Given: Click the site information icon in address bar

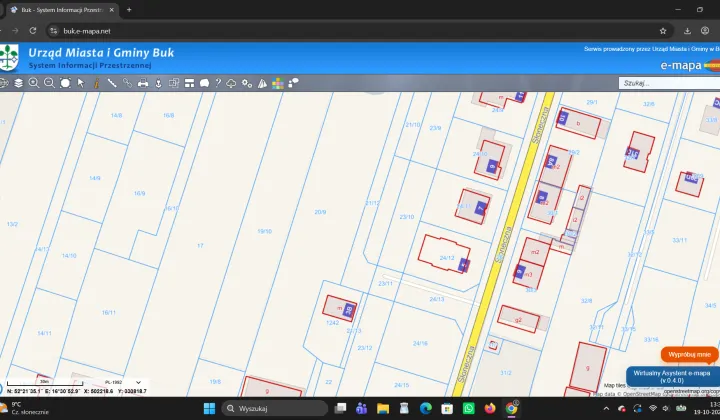Looking at the screenshot, I should (x=54, y=31).
